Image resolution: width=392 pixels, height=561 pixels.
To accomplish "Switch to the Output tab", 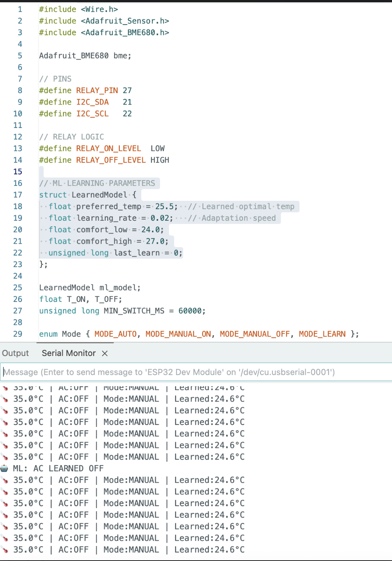I will coord(15,353).
